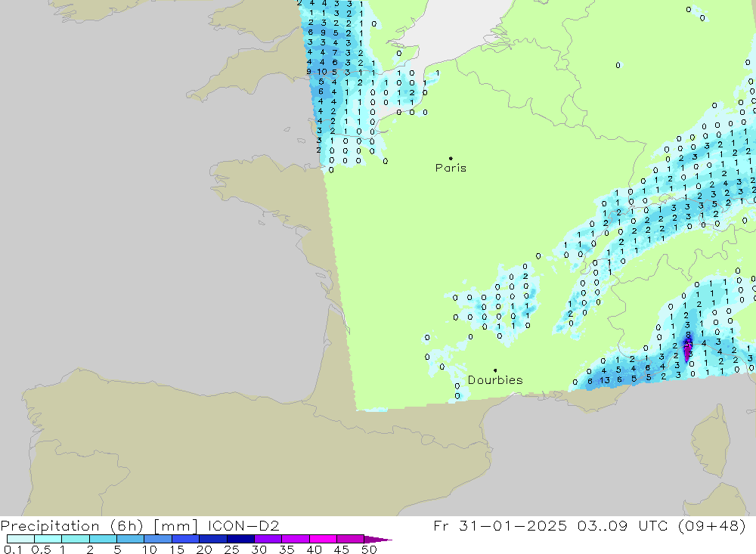Pick the 25–30 mm dark navy swatch

[240, 539]
